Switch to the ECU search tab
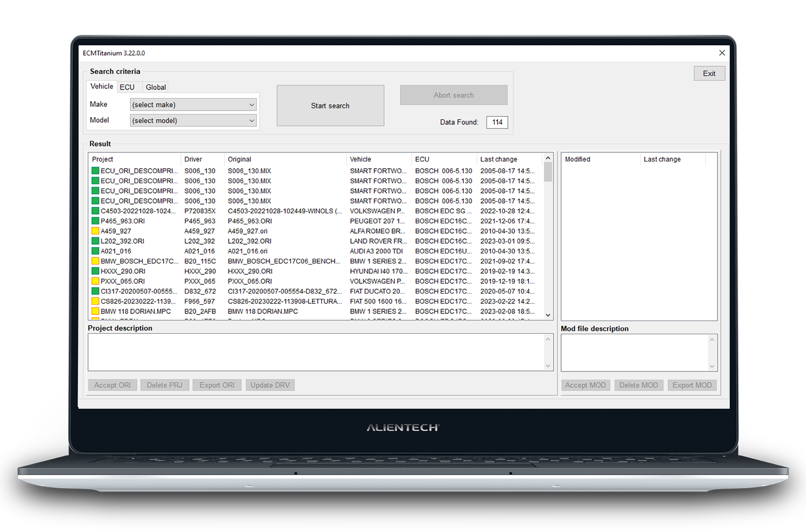This screenshot has height=532, width=806. (x=127, y=87)
